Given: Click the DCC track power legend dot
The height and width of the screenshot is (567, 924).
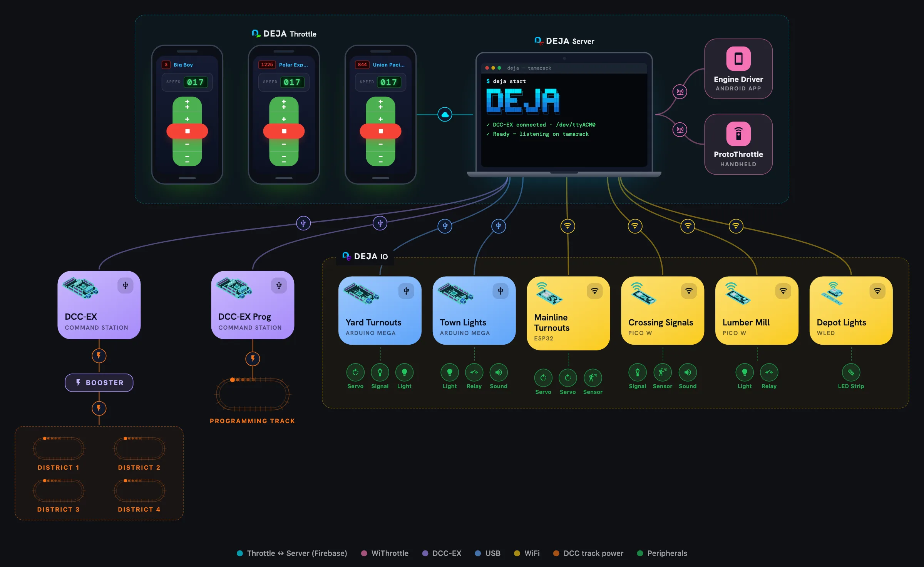Looking at the screenshot, I should (x=556, y=553).
